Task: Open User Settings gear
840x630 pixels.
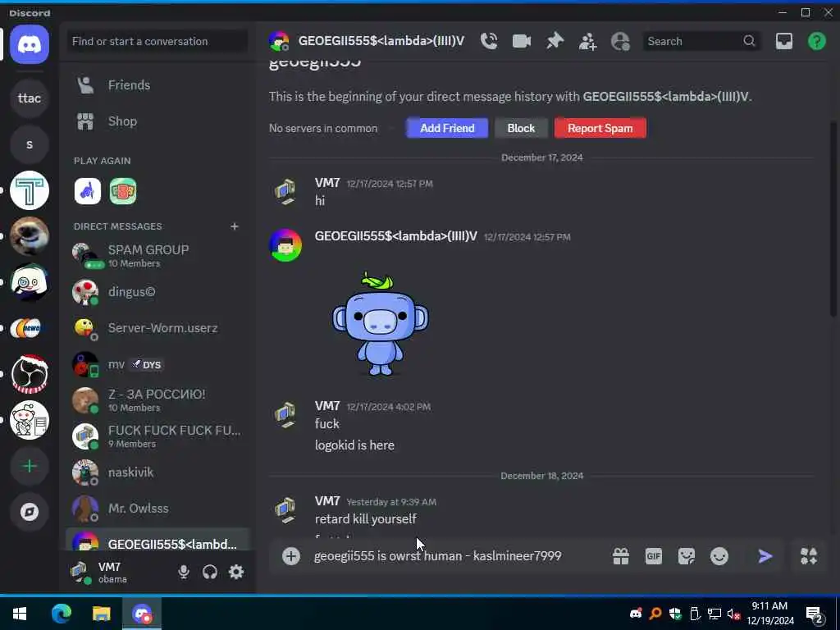Action: point(236,572)
